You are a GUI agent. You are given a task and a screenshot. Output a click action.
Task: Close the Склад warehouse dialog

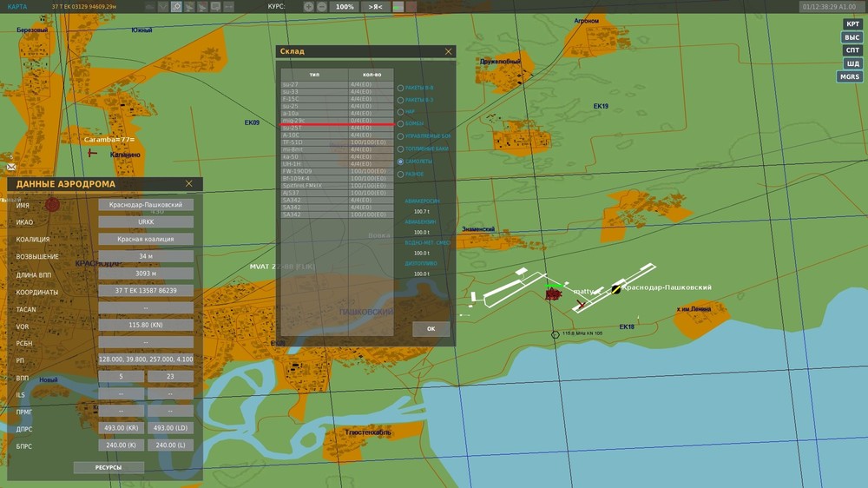448,51
